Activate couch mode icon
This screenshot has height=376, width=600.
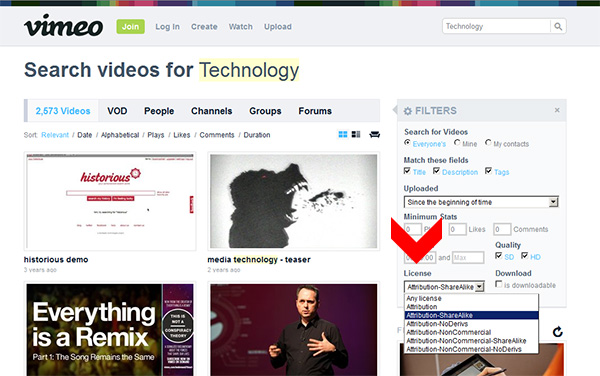coord(374,134)
